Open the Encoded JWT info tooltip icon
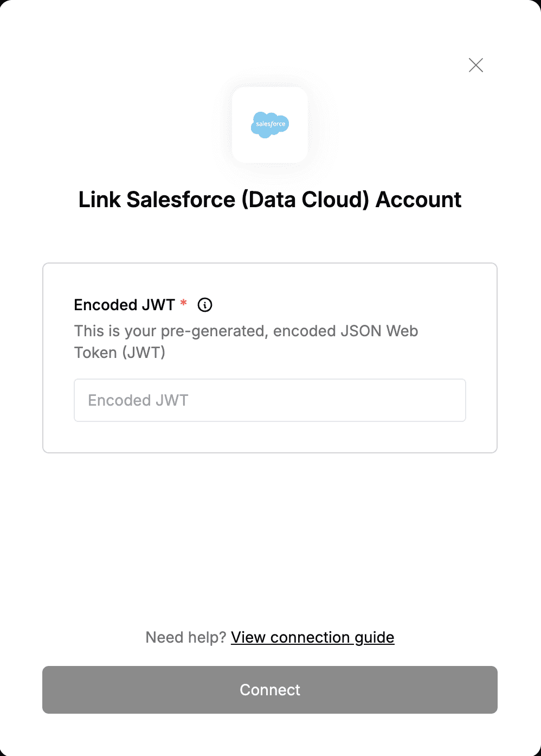 point(205,305)
